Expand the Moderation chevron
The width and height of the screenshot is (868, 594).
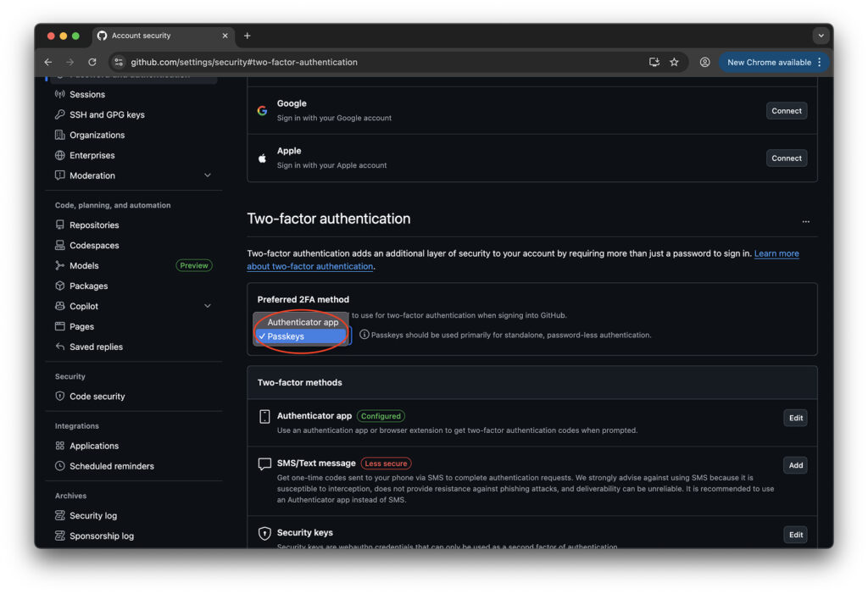[x=208, y=175]
